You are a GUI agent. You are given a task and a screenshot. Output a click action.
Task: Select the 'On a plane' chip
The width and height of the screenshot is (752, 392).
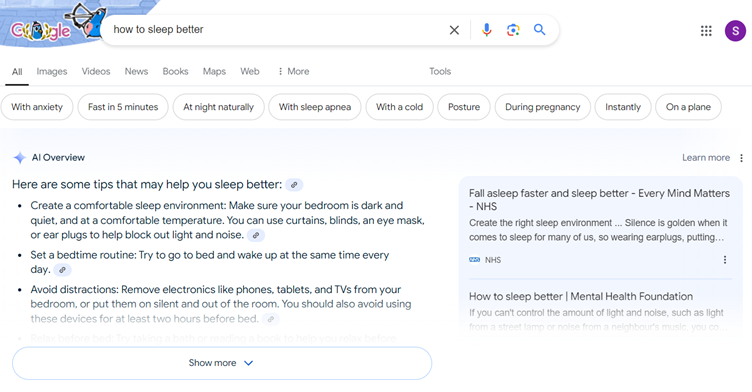pyautogui.click(x=688, y=107)
